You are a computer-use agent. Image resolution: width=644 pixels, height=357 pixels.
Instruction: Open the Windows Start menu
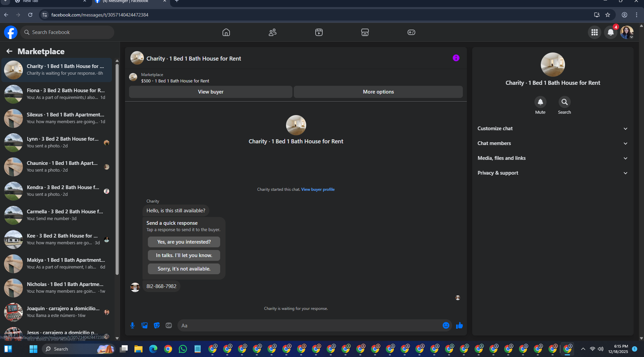[x=33, y=349]
